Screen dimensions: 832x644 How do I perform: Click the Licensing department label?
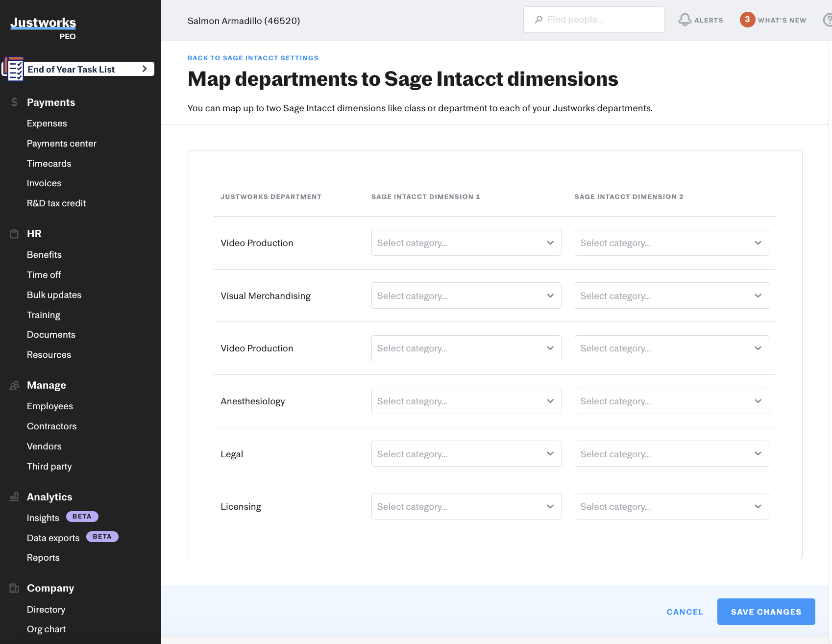241,507
